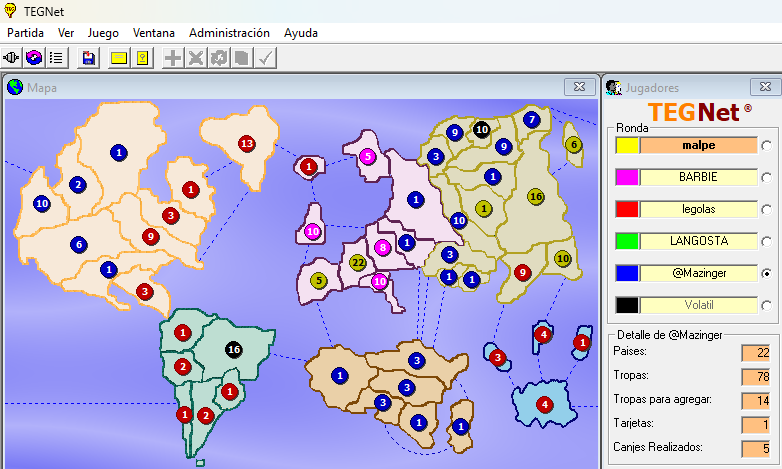Open the Administración menu
Image resolution: width=782 pixels, height=469 pixels.
point(229,32)
